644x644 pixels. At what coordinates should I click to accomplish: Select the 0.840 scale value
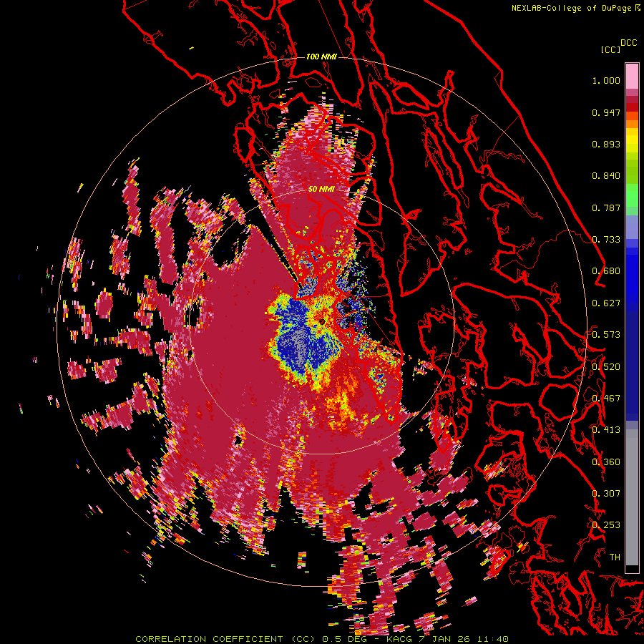point(606,176)
